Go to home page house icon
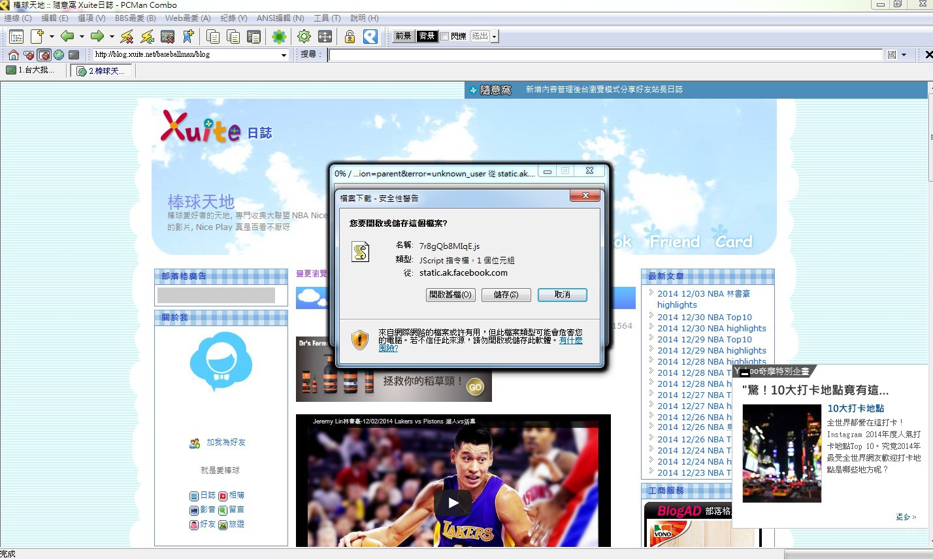This screenshot has width=933, height=560. (x=13, y=55)
